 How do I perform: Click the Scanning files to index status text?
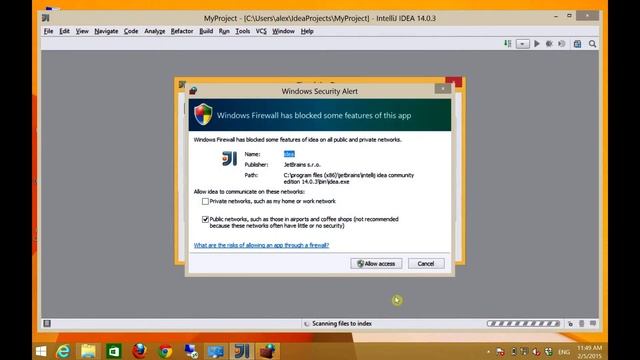pos(342,323)
